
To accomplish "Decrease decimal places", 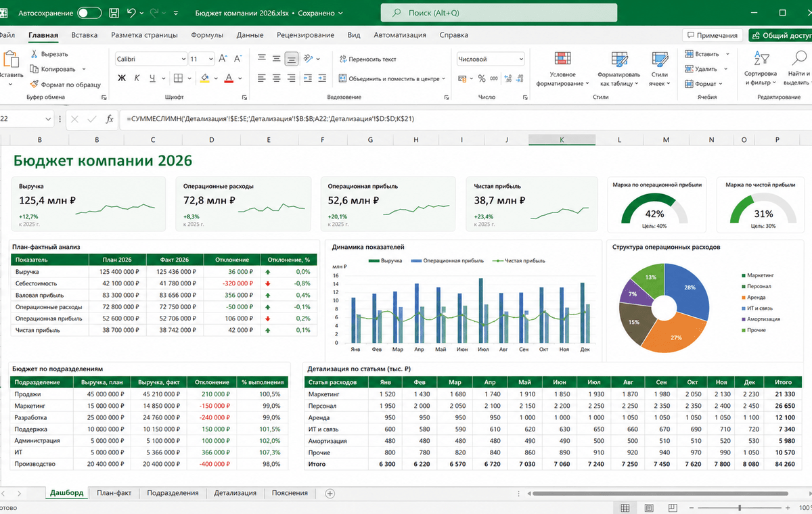I will (519, 78).
